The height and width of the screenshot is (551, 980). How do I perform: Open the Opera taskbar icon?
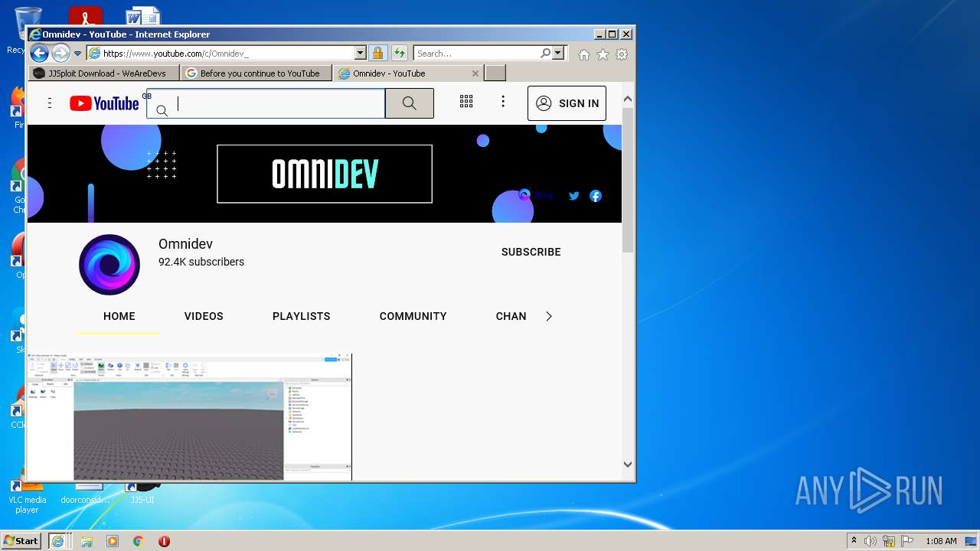tap(164, 541)
